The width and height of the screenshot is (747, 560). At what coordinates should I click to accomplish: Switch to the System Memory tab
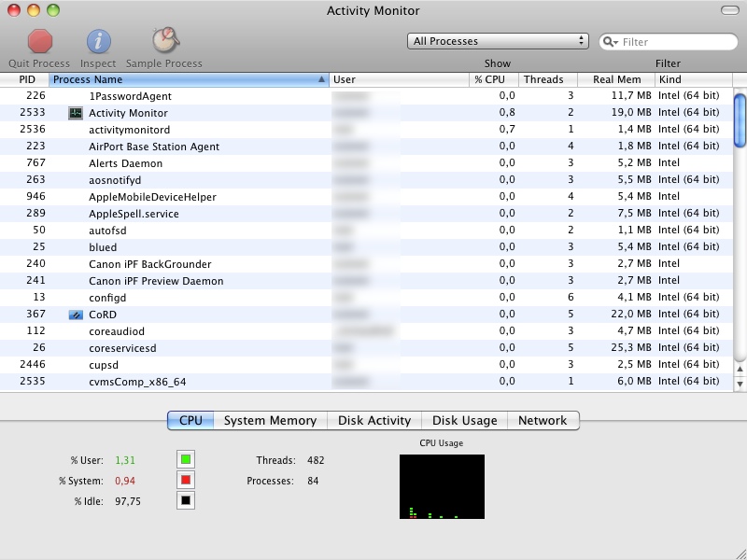tap(270, 421)
